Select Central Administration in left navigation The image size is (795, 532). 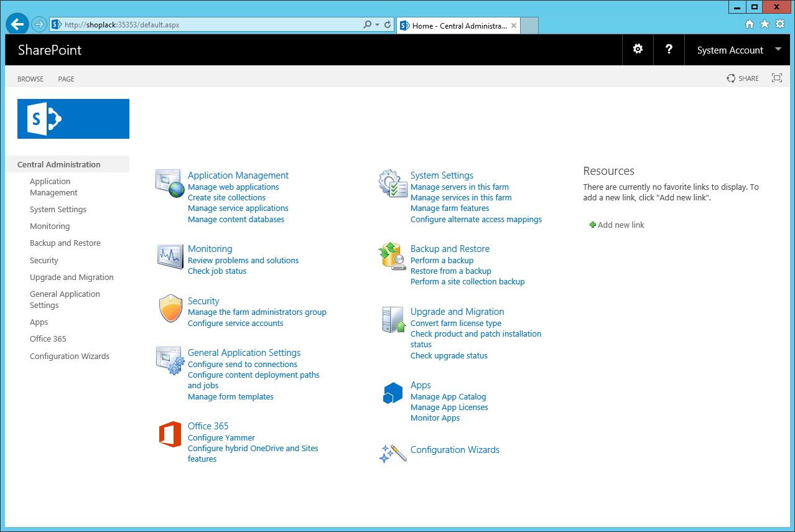coord(59,164)
